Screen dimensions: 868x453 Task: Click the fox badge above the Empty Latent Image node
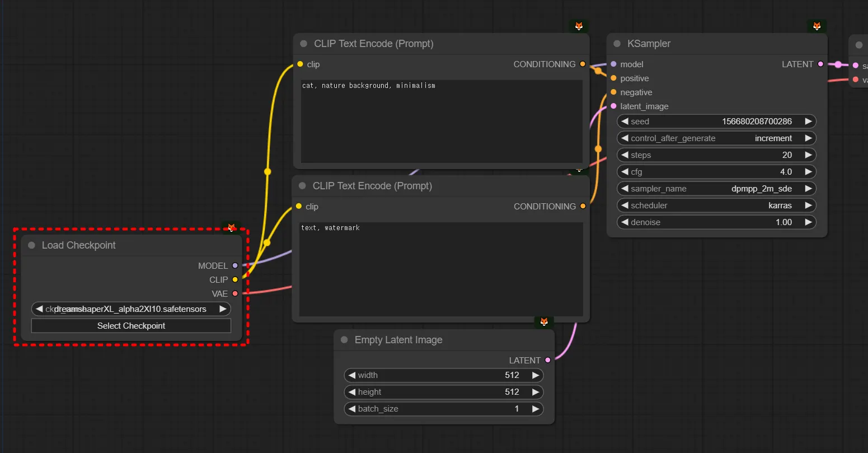[543, 322]
